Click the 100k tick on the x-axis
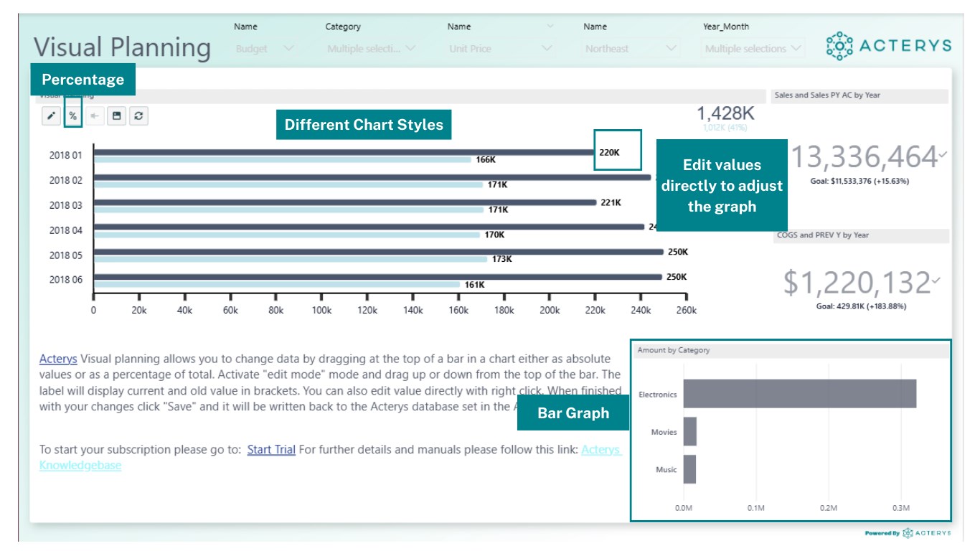 coord(321,310)
